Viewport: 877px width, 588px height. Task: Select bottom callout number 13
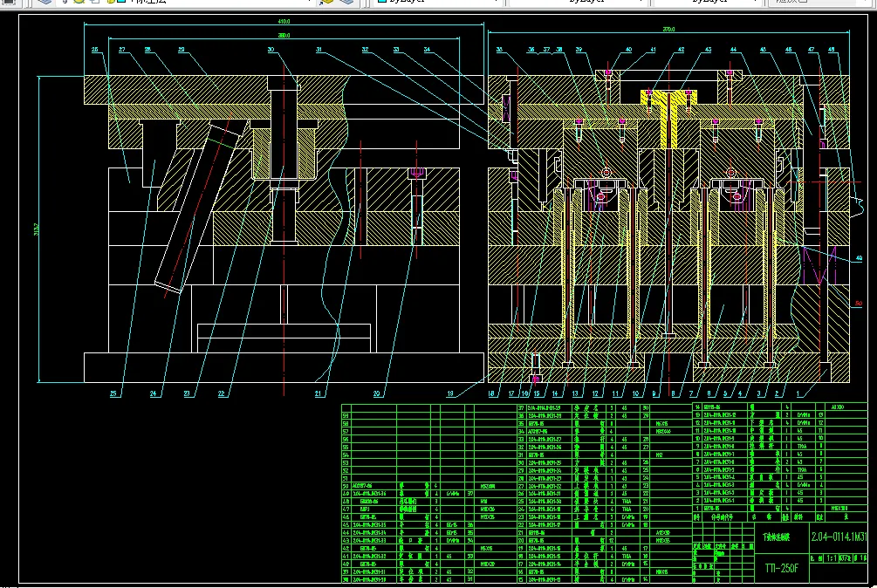575,393
